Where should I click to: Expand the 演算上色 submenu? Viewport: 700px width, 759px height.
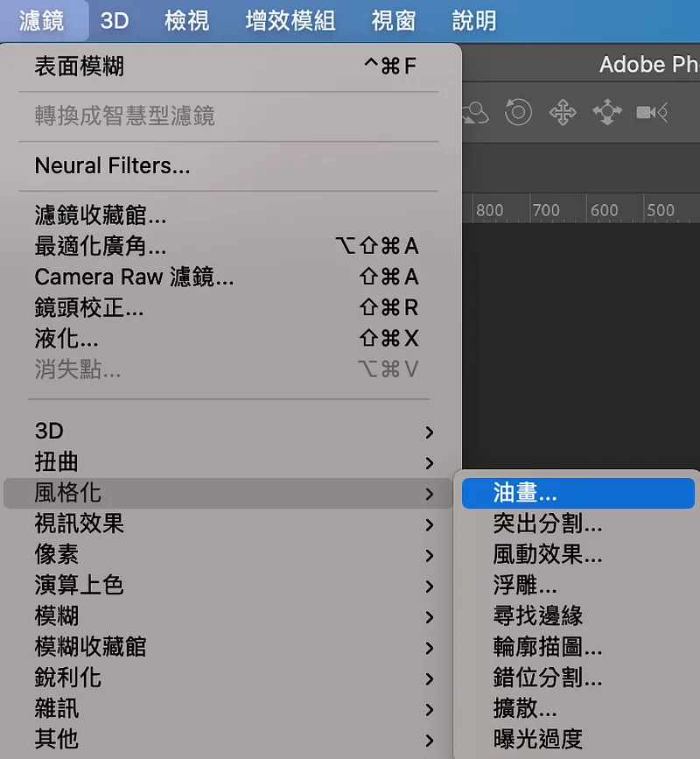point(228,586)
